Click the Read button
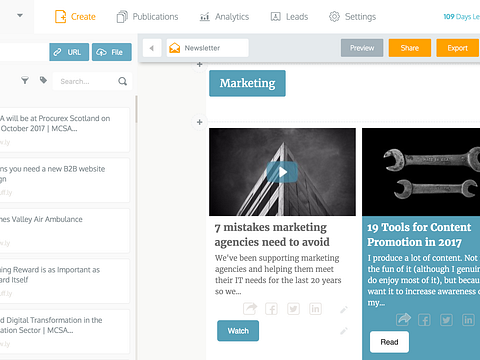The height and width of the screenshot is (360, 480). click(389, 342)
